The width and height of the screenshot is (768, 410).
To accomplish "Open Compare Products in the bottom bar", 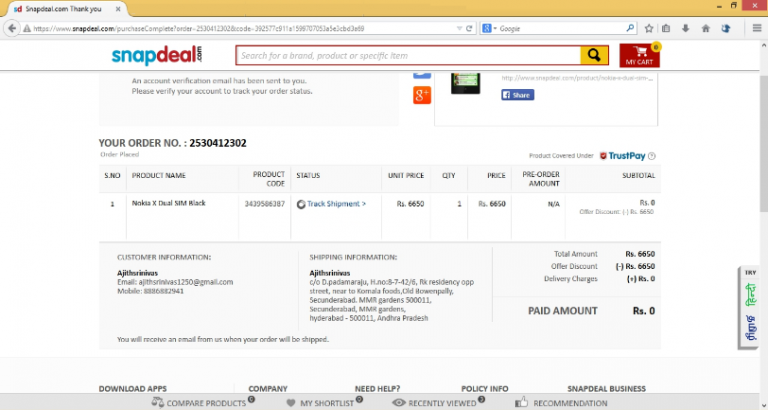I will pyautogui.click(x=206, y=403).
